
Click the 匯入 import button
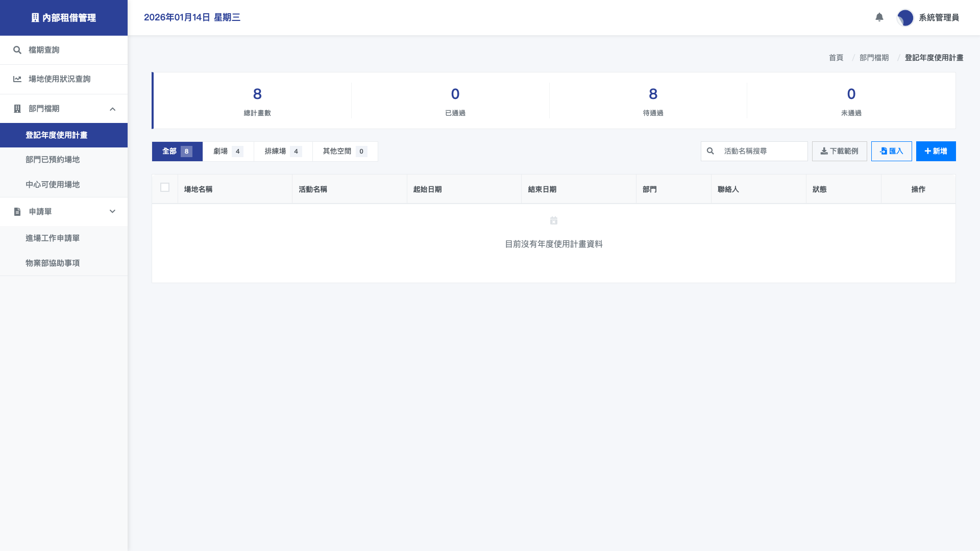891,151
